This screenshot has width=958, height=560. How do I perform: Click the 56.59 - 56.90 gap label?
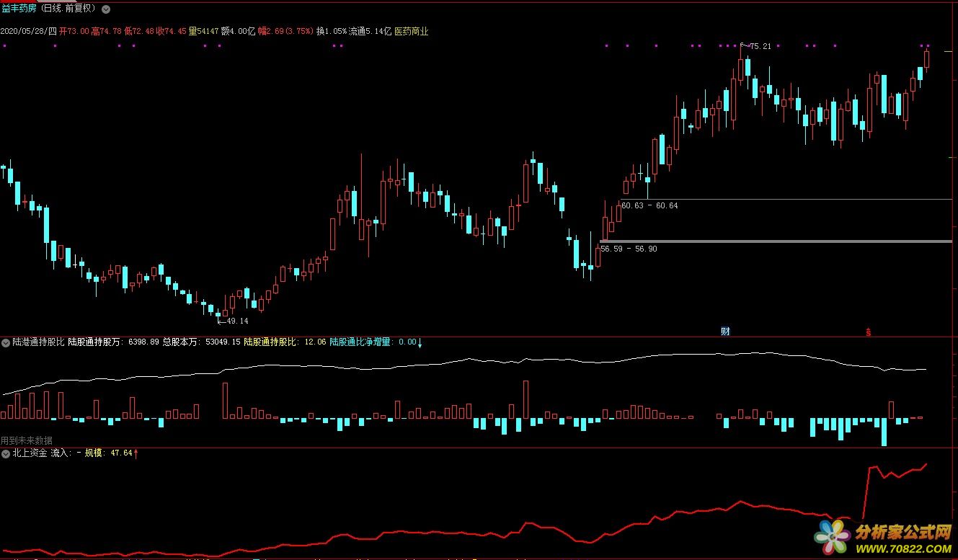pos(629,249)
